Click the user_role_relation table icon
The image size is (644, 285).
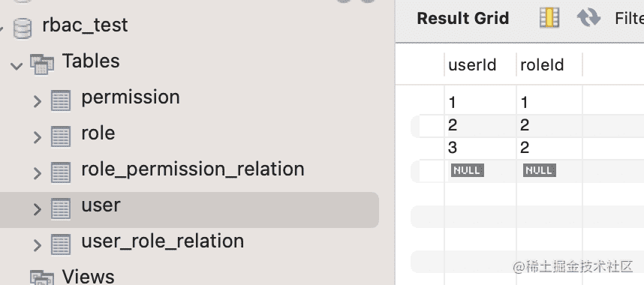[61, 244]
